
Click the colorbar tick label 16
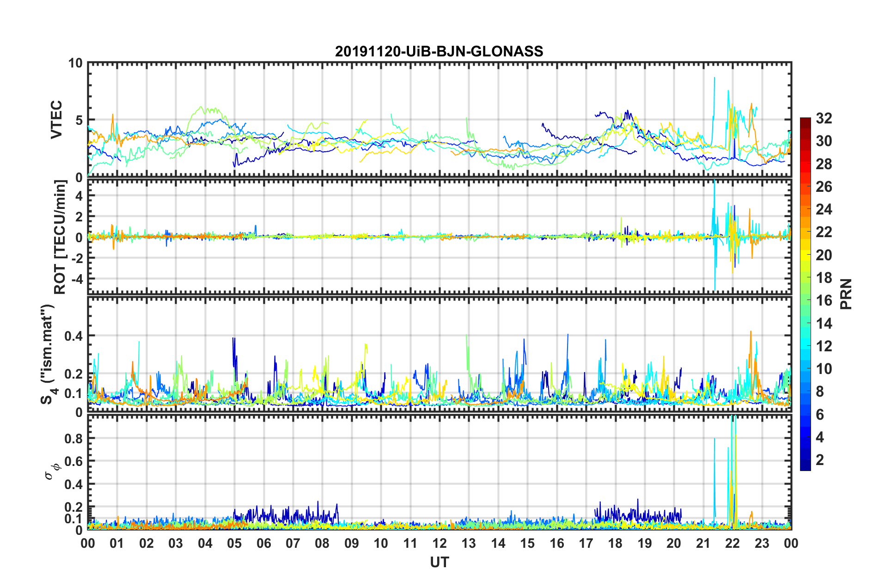[824, 300]
